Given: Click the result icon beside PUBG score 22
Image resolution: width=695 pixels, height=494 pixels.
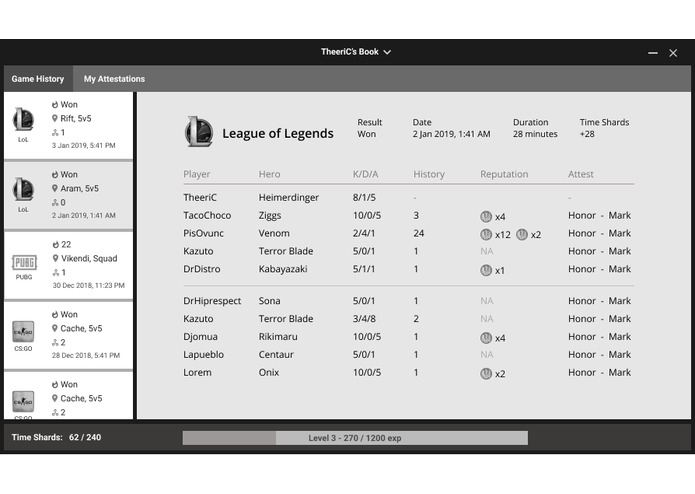Looking at the screenshot, I should pos(55,245).
